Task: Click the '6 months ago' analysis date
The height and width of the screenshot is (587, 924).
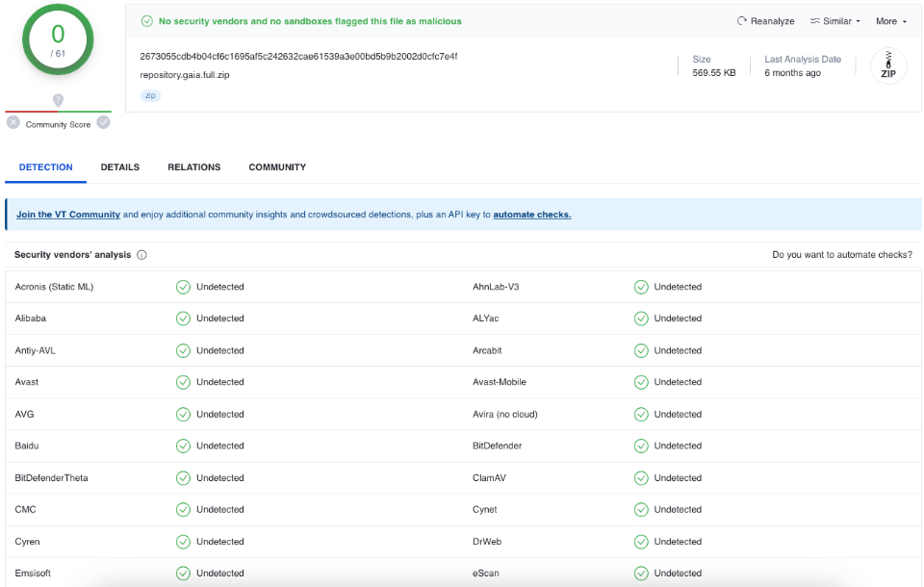Action: [x=792, y=73]
